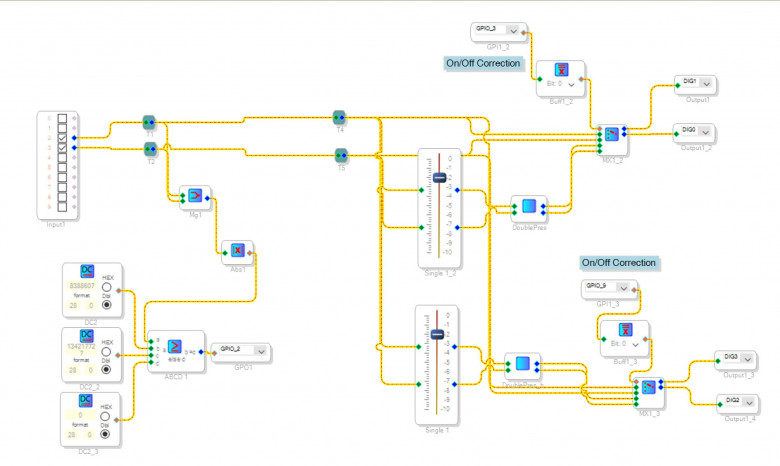Click output pin of DC2 block
The height and width of the screenshot is (466, 780).
118,290
